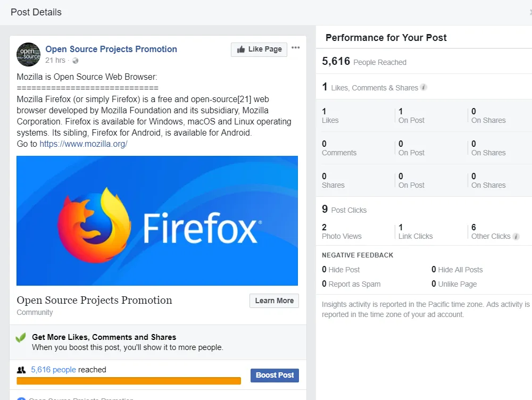This screenshot has width=532, height=400.
Task: Click the Firefox banner image
Action: pyautogui.click(x=157, y=221)
